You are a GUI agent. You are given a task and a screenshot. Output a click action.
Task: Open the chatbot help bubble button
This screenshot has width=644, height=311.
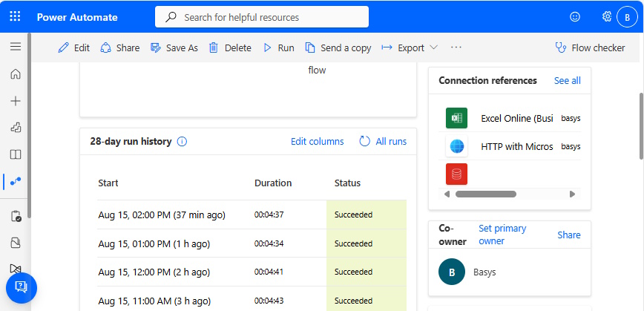(22, 287)
